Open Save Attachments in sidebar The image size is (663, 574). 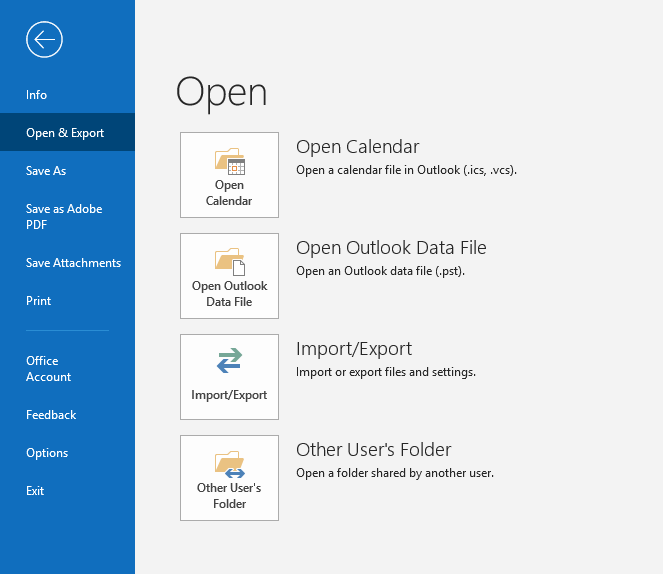click(x=73, y=263)
